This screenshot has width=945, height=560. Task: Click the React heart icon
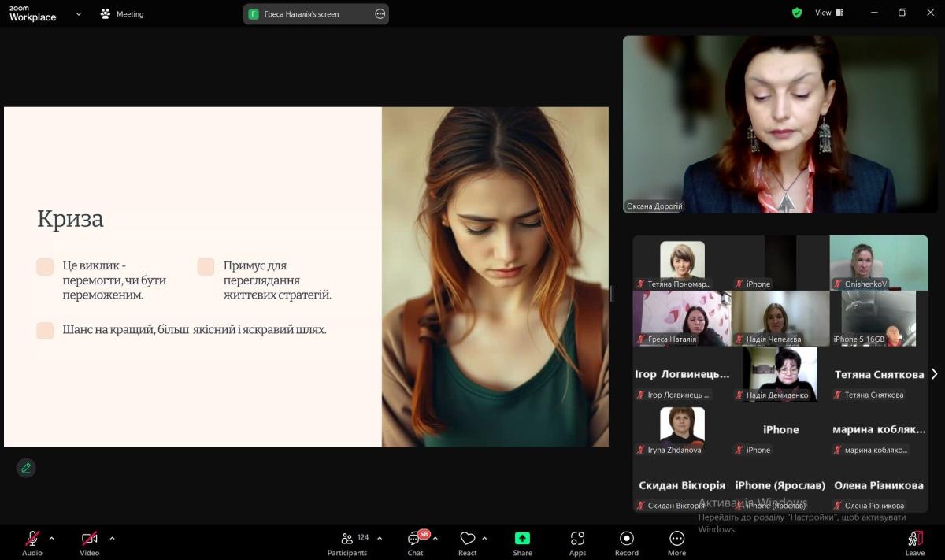coord(468,540)
